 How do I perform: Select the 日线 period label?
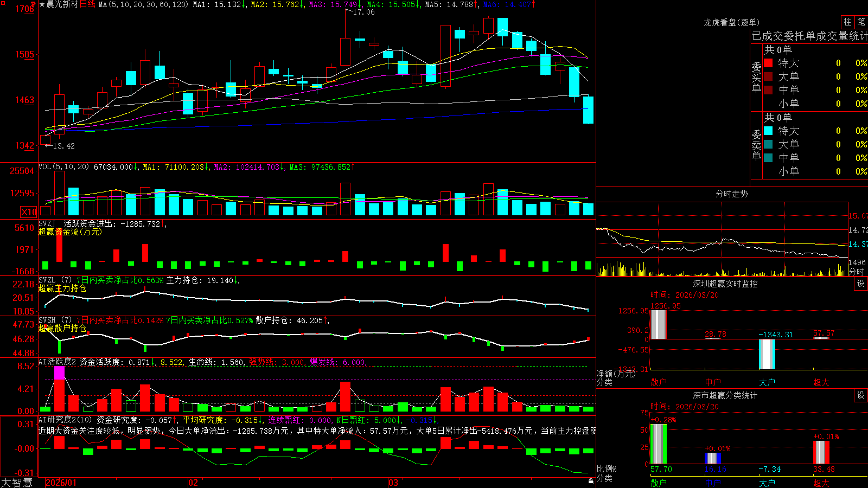coord(87,4)
